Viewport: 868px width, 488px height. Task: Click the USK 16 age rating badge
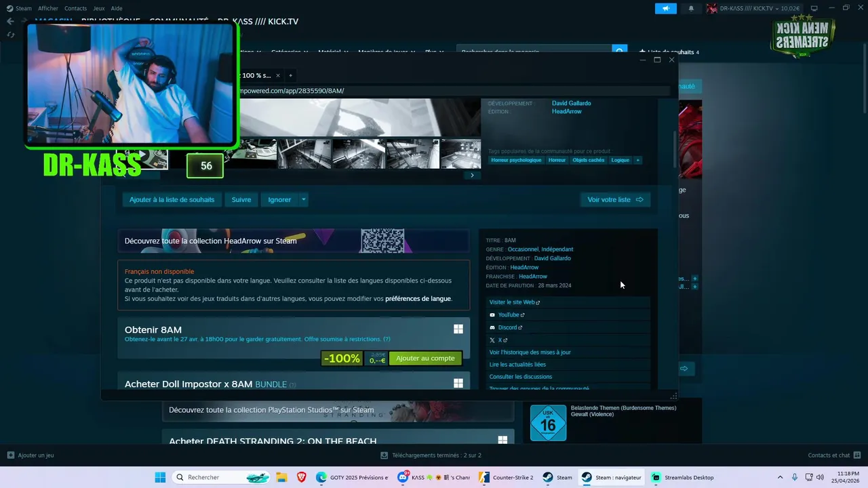[x=548, y=423]
